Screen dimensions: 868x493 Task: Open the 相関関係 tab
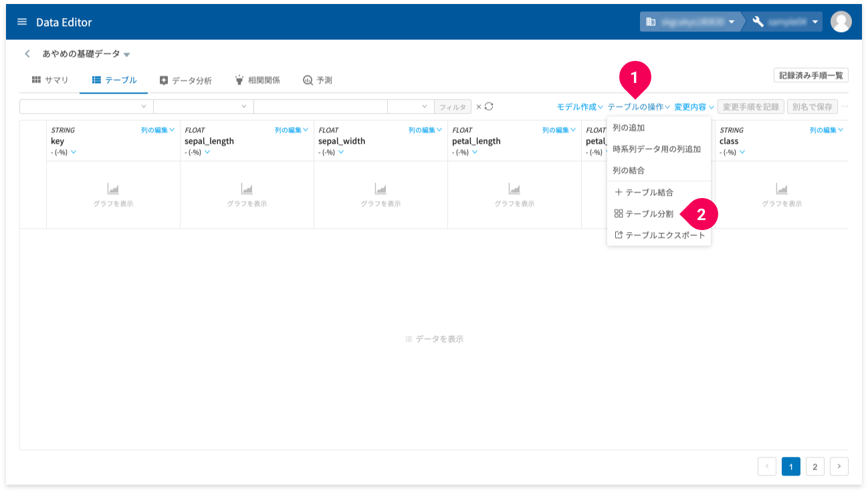(x=257, y=80)
